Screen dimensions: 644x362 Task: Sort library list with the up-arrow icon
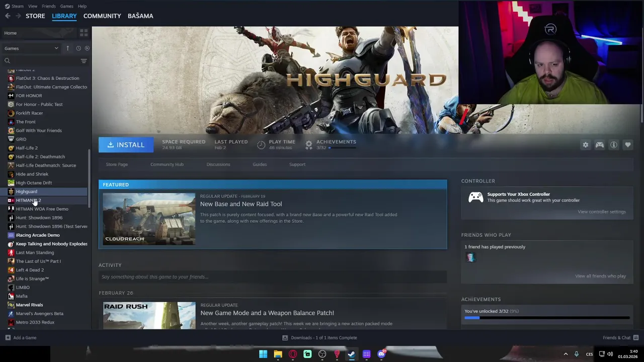67,48
